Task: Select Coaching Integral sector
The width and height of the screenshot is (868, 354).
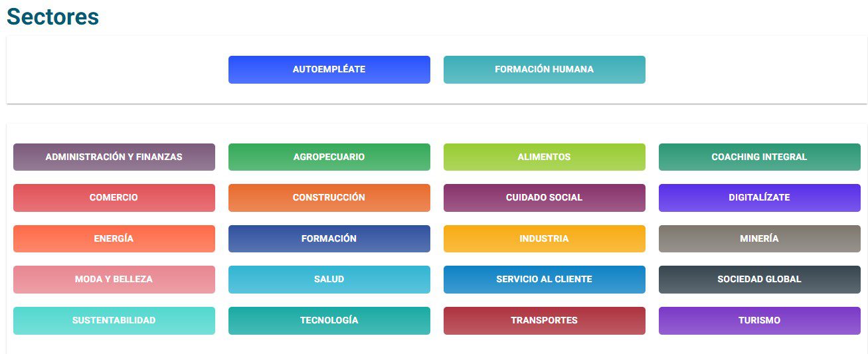Action: pos(759,157)
